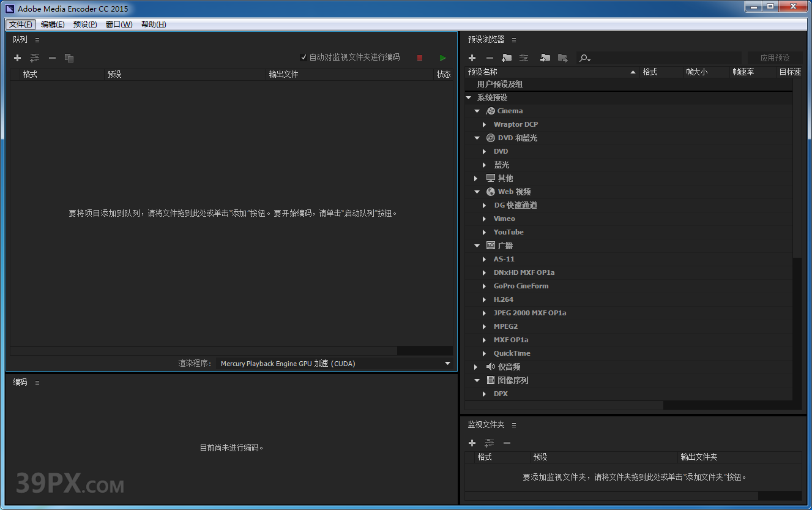Select the AS-11 preset row
This screenshot has width=812, height=510.
(x=628, y=260)
